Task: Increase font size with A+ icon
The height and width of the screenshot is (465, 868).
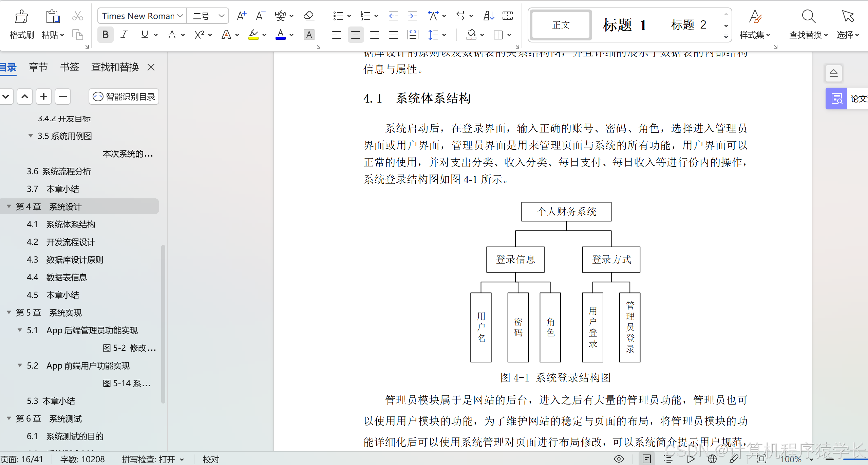Action: pyautogui.click(x=241, y=16)
